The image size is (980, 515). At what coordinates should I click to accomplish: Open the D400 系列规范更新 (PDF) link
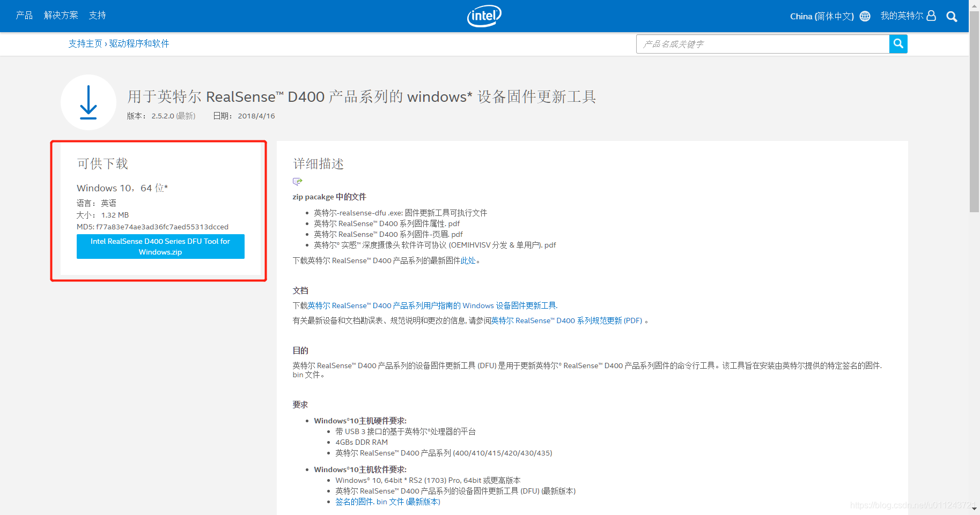[566, 320]
